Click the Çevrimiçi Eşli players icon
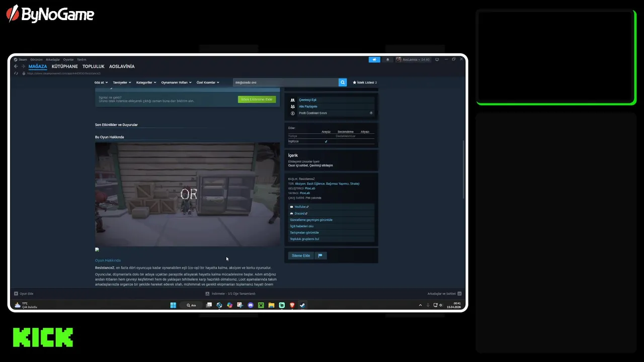Image resolution: width=644 pixels, height=362 pixels. (x=293, y=100)
